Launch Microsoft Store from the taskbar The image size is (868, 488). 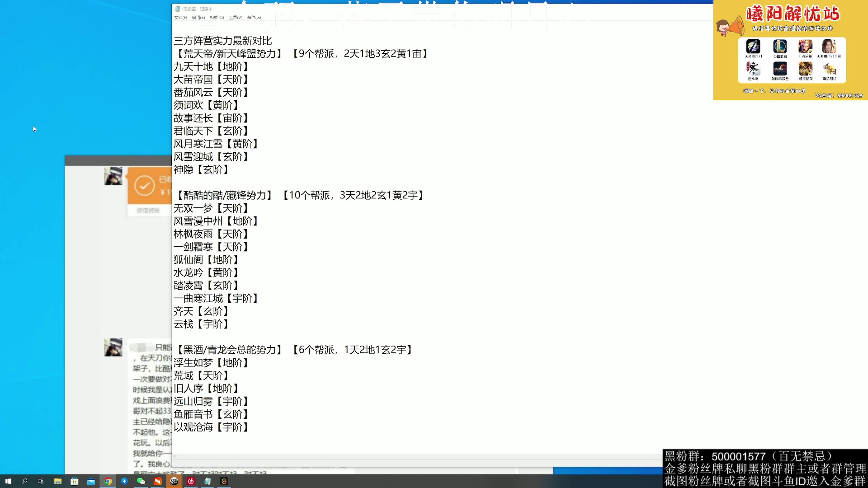click(x=75, y=481)
